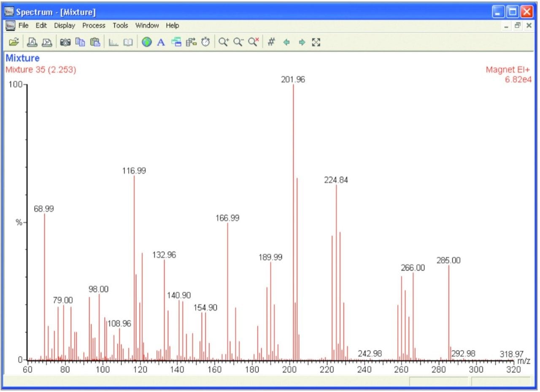Maximize the Spectrum application window
The height and width of the screenshot is (392, 540).
[513, 12]
